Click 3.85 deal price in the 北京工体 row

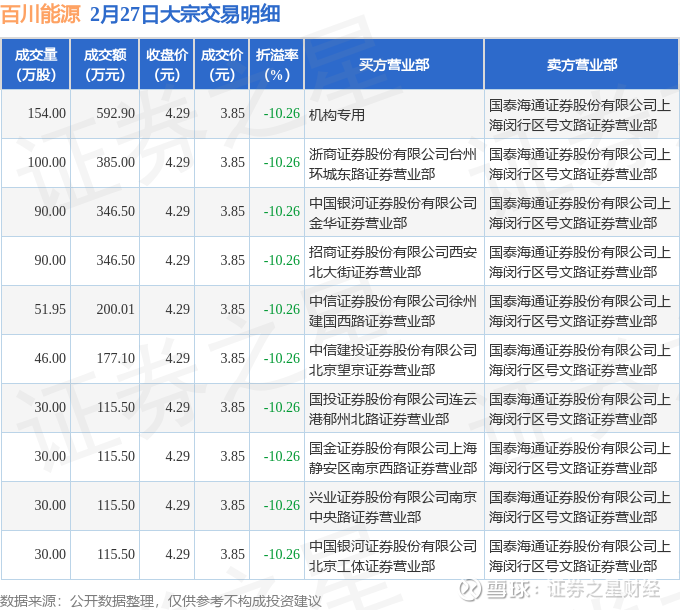pyautogui.click(x=232, y=554)
